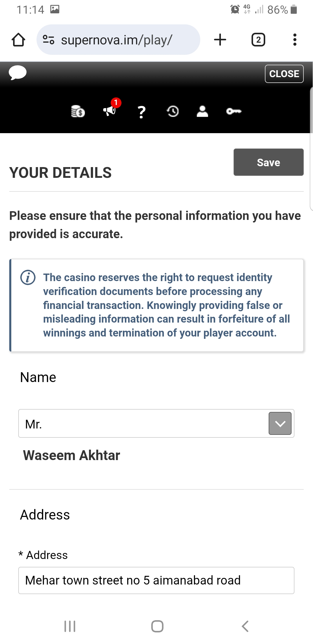Open the cashier coins icon
This screenshot has width=313, height=644.
78,111
